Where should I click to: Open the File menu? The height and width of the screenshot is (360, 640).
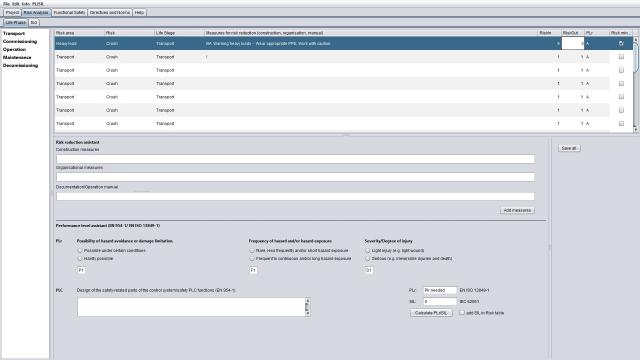(6, 4)
